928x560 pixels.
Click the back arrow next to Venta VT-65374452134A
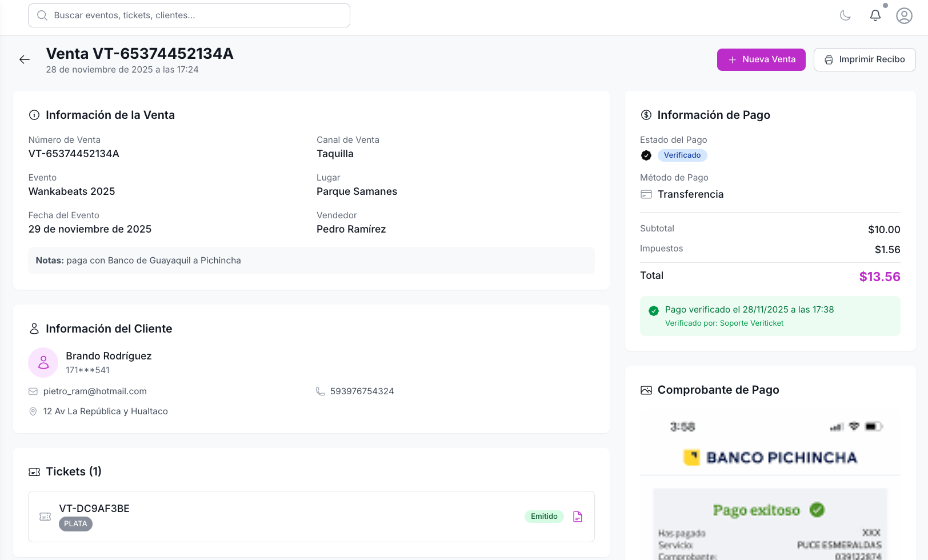[24, 59]
